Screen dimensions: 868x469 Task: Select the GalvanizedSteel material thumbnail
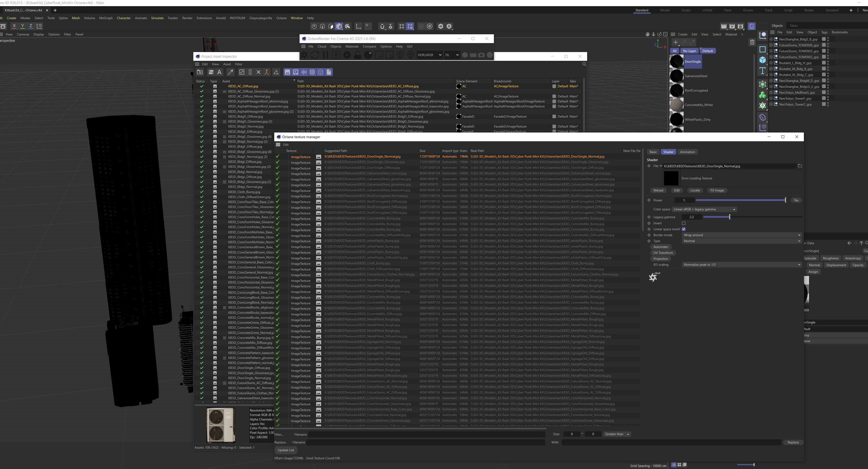676,76
